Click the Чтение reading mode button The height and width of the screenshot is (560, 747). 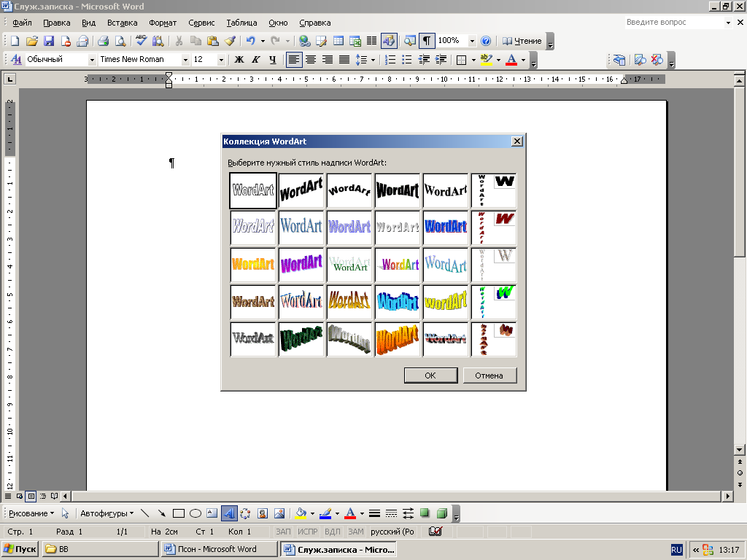tap(522, 41)
